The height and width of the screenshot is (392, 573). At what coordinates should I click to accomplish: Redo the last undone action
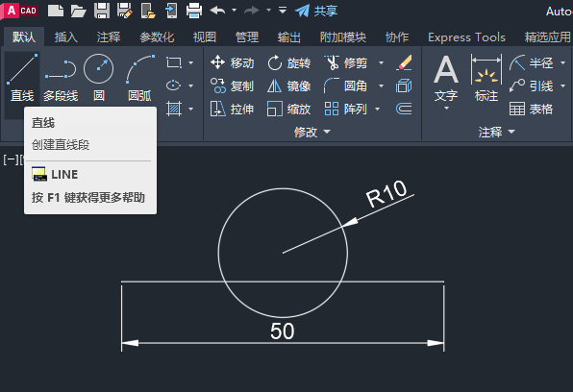click(252, 11)
